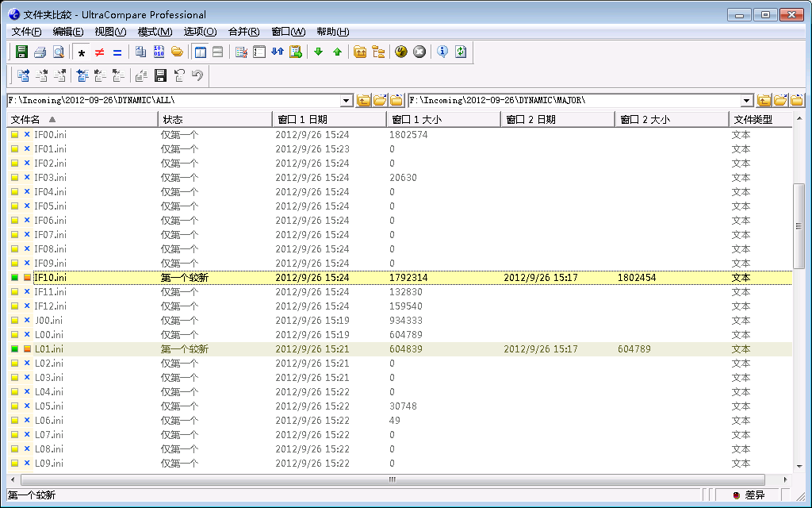Click the green down arrow for next difference
Screen dimensions: 812x508
coord(319,52)
